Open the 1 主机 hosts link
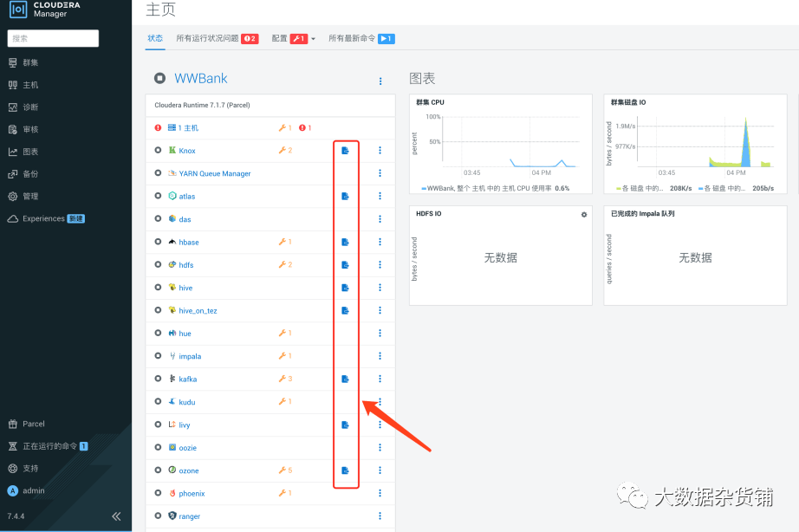The image size is (799, 532). [188, 128]
